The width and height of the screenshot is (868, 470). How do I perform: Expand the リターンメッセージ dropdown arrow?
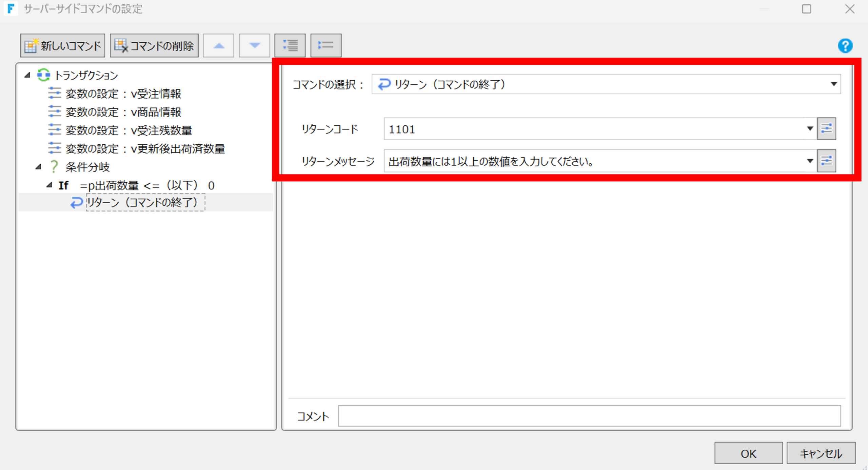click(810, 161)
